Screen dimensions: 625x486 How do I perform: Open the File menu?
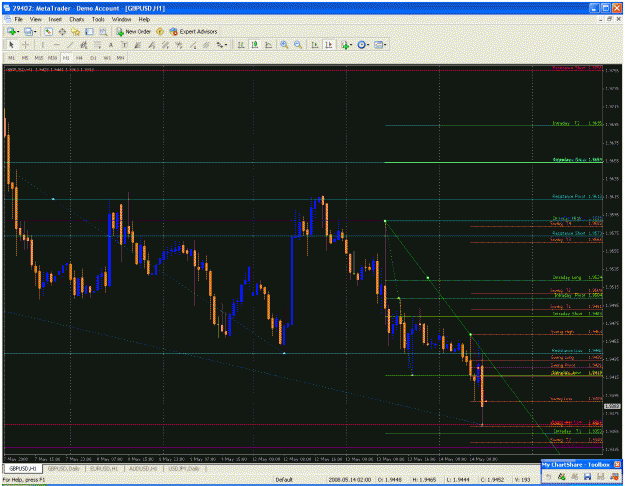(19, 19)
